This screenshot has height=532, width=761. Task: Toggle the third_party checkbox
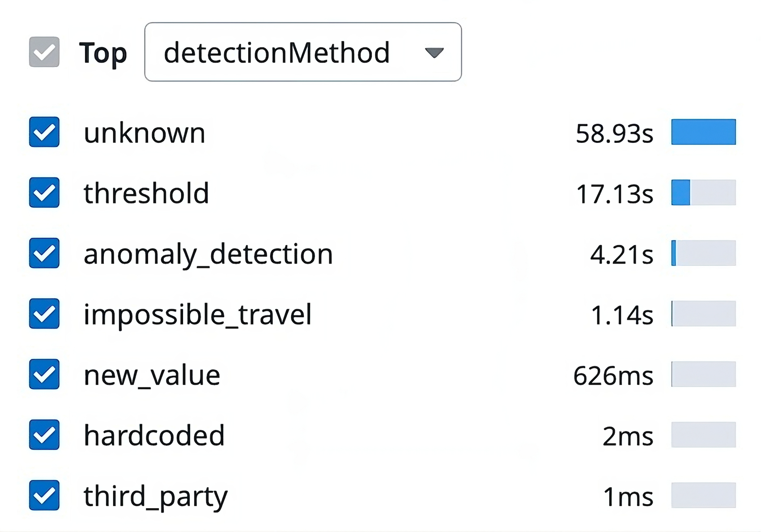pos(43,495)
